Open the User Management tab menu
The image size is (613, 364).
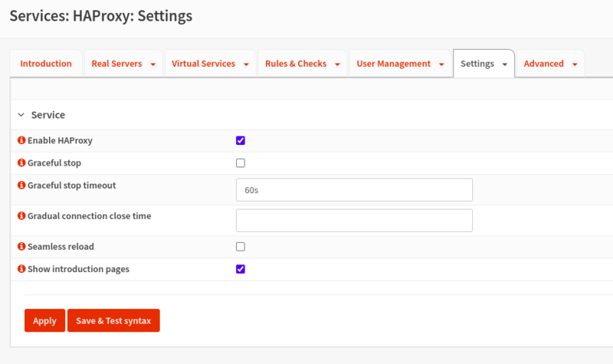pos(399,64)
